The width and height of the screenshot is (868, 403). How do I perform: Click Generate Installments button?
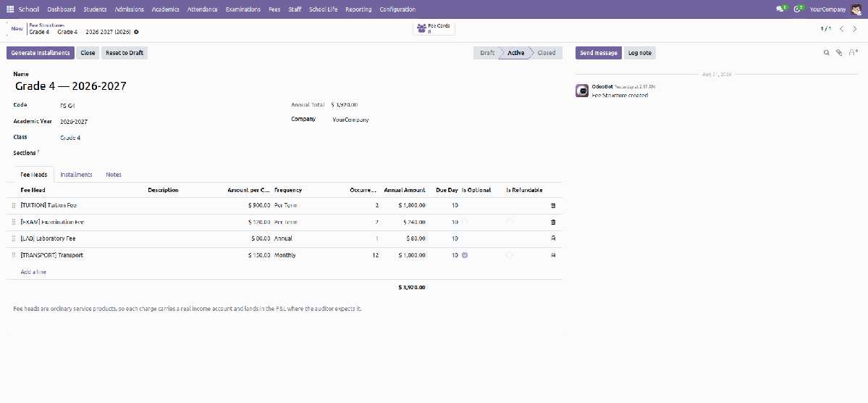pyautogui.click(x=41, y=53)
